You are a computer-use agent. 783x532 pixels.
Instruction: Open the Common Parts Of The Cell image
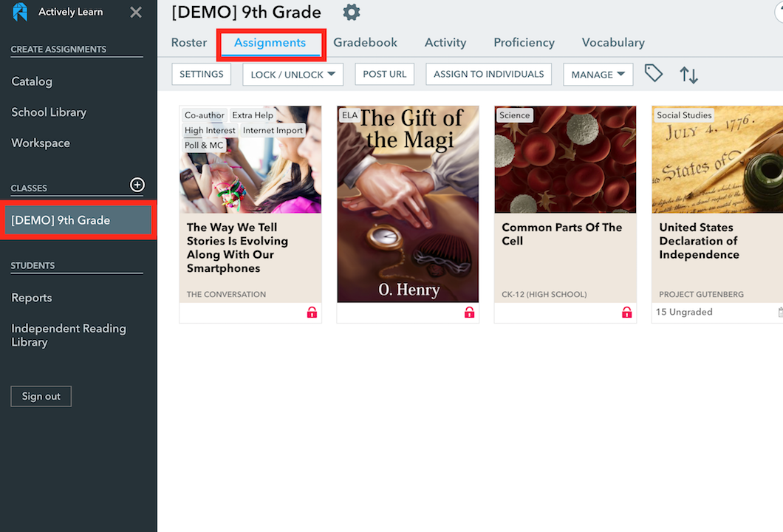[x=565, y=160]
